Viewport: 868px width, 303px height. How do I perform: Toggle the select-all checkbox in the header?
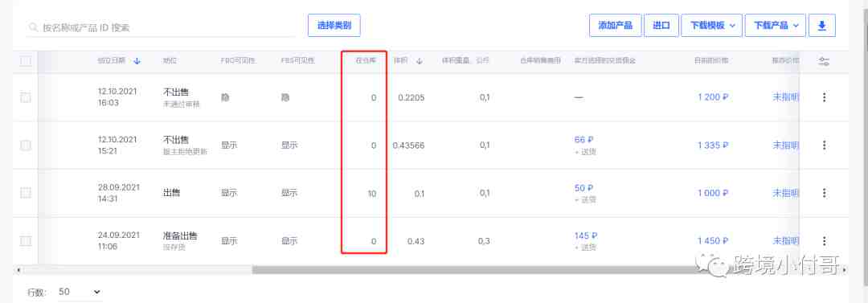click(26, 61)
